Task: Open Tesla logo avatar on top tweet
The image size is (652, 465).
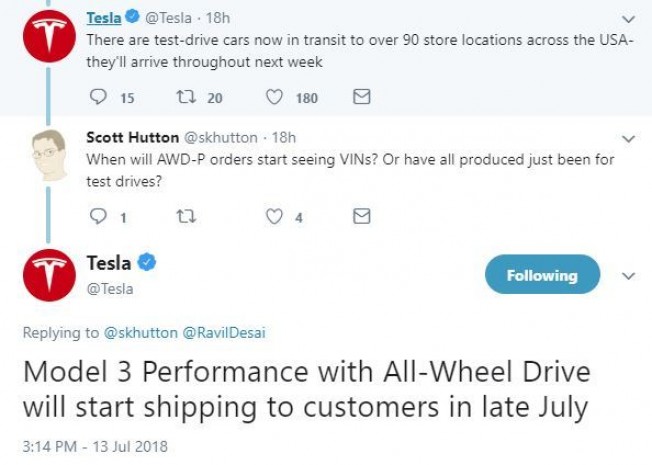Action: tap(49, 36)
